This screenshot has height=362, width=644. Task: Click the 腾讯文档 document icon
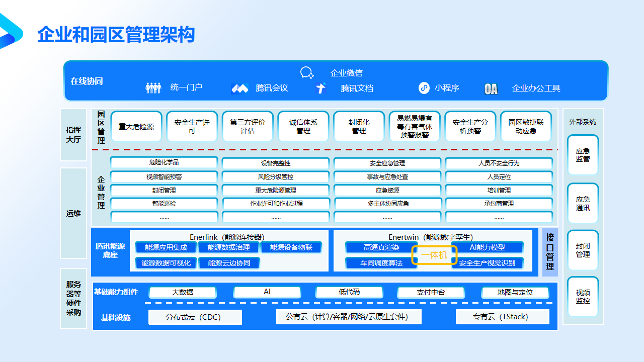click(321, 88)
